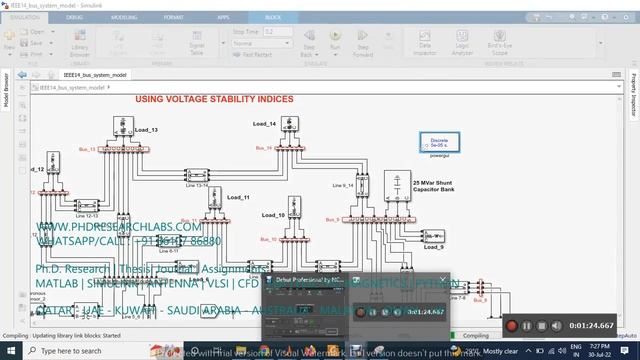Screen dimensions: 640x360
Task: Click the Zoom tool in left palette
Action: coord(22,105)
